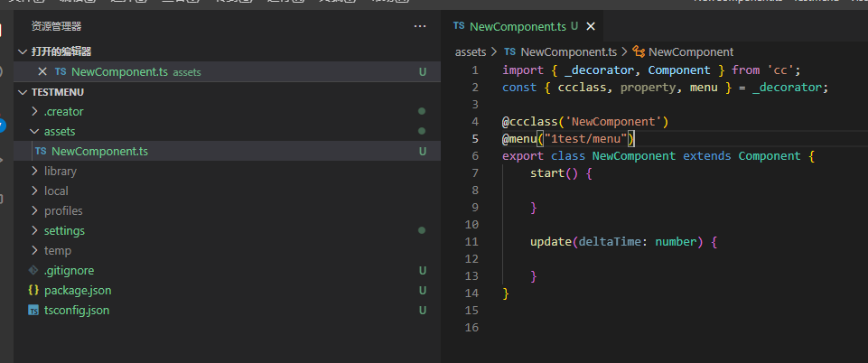868x363 pixels.
Task: Click the .gitignore file icon
Action: pos(33,270)
